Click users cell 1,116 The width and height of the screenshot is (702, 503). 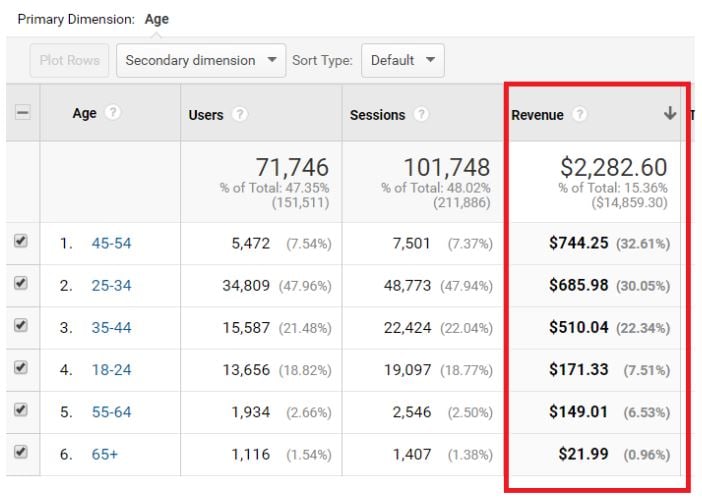(x=251, y=454)
